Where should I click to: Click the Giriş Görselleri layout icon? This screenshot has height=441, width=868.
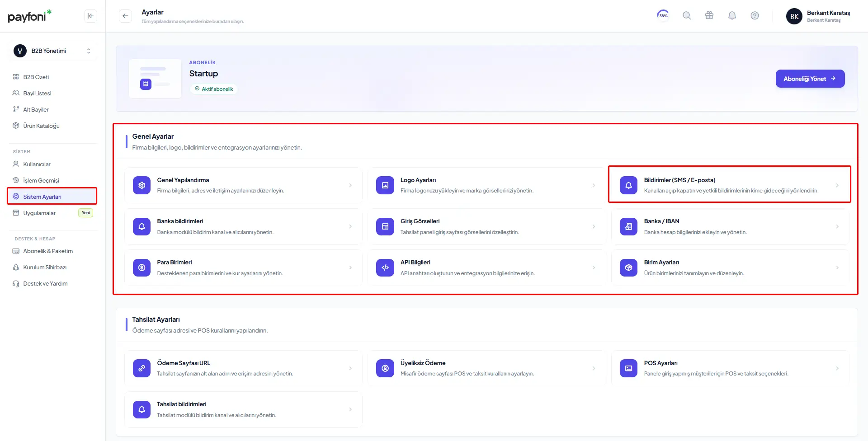[x=385, y=226]
